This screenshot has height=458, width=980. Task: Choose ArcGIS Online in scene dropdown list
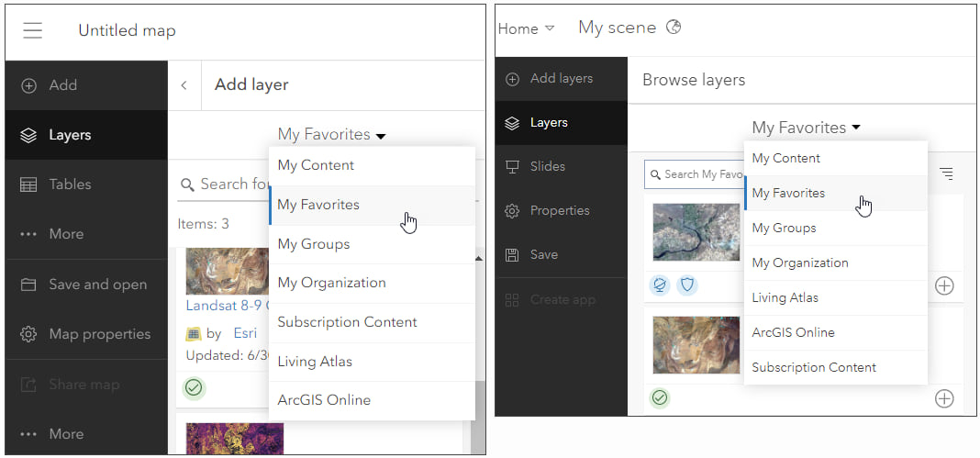(793, 332)
